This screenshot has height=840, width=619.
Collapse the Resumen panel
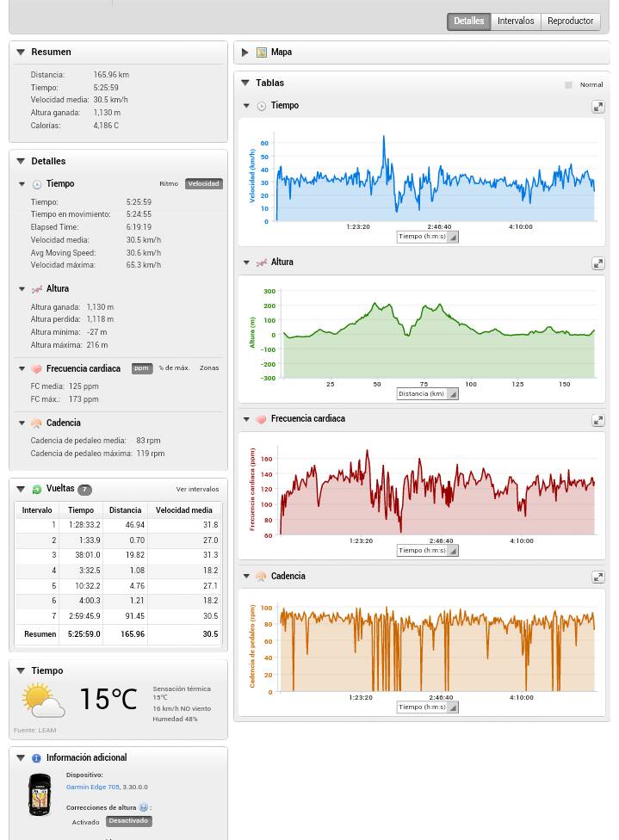pyautogui.click(x=21, y=52)
